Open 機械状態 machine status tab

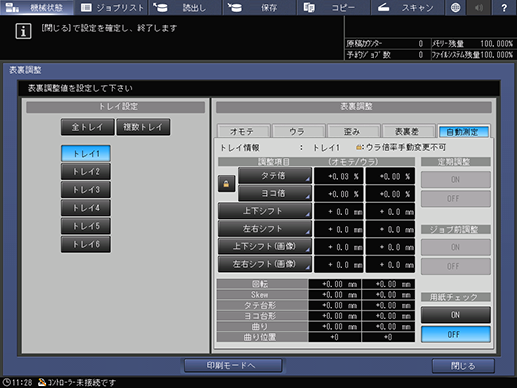pyautogui.click(x=37, y=7)
